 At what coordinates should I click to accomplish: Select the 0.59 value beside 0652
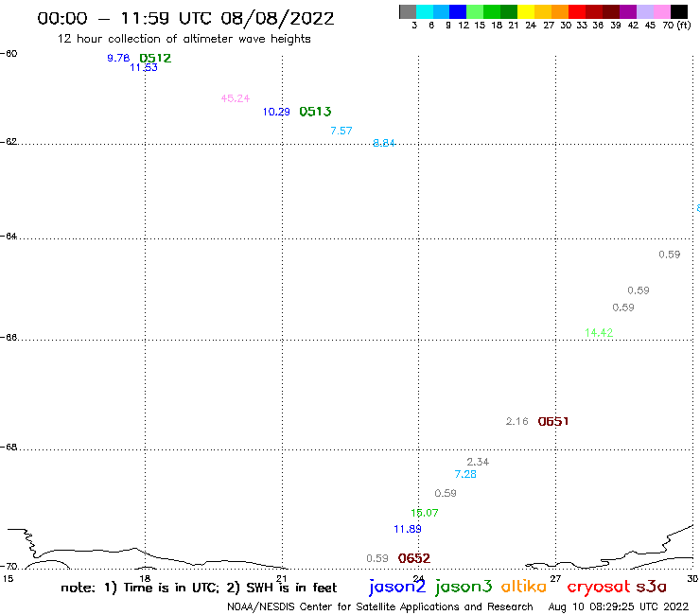[377, 558]
